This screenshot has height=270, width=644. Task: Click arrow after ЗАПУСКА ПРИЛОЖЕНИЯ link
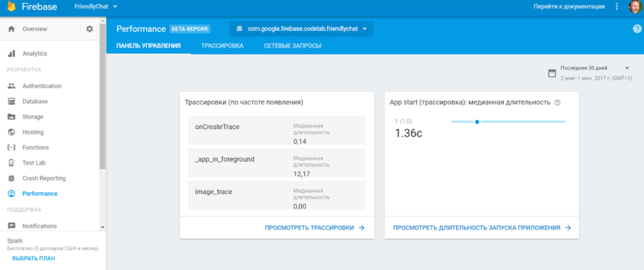pos(568,227)
